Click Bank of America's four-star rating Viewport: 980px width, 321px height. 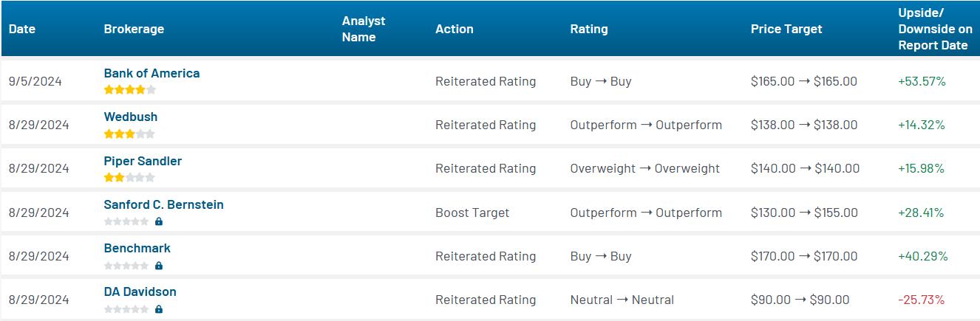(130, 90)
